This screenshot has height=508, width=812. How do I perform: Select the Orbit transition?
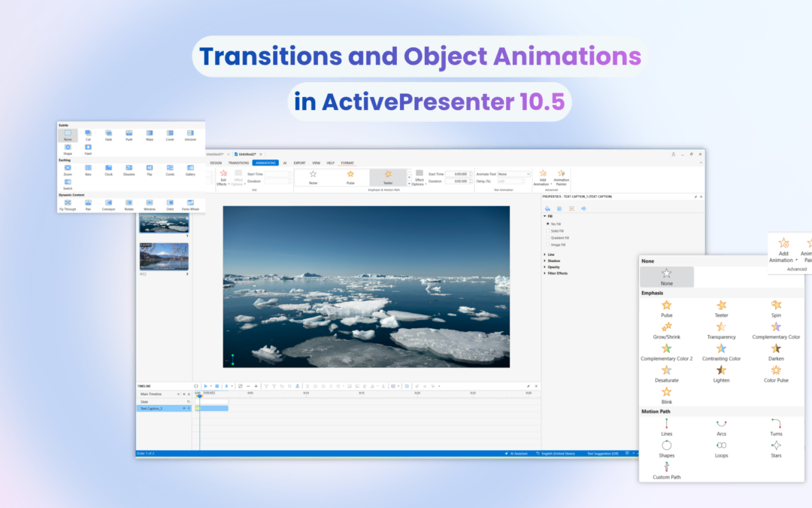(170, 205)
